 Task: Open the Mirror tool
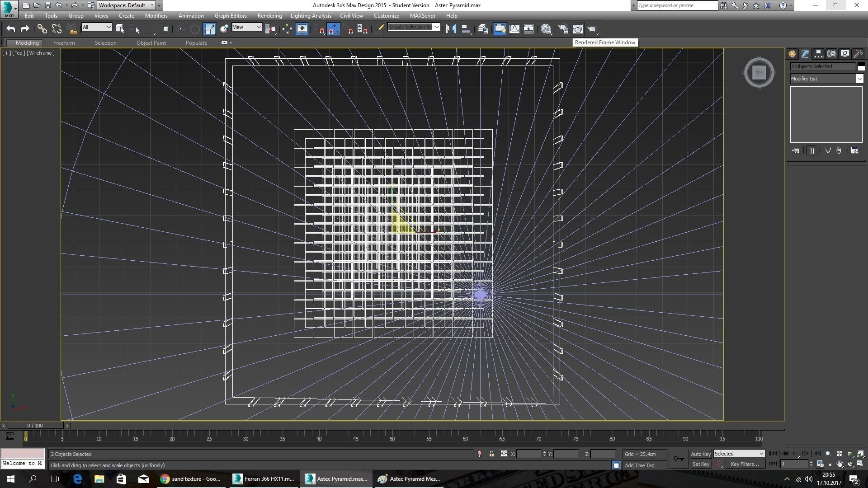(450, 29)
